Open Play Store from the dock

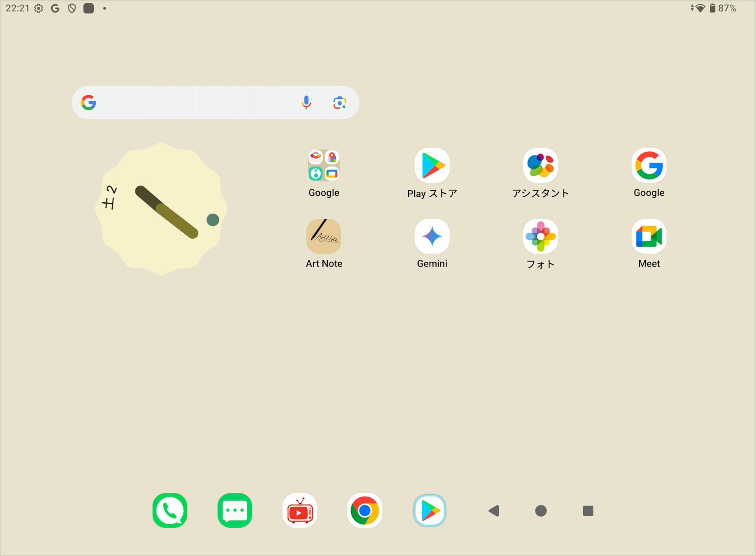point(430,510)
